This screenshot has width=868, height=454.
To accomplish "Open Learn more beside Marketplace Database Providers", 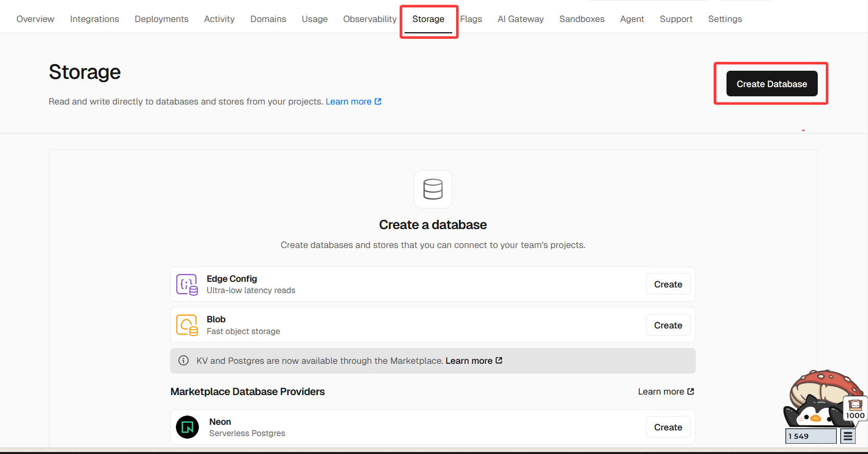I will pyautogui.click(x=665, y=391).
